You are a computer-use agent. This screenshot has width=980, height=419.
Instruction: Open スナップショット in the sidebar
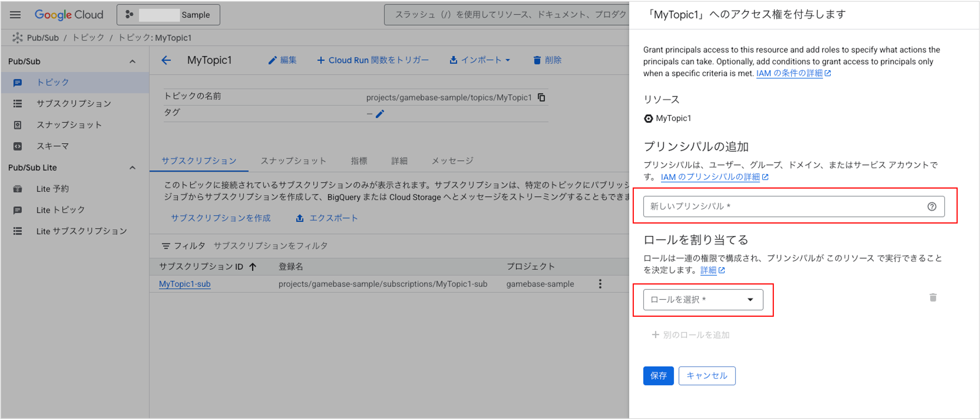pos(75,125)
